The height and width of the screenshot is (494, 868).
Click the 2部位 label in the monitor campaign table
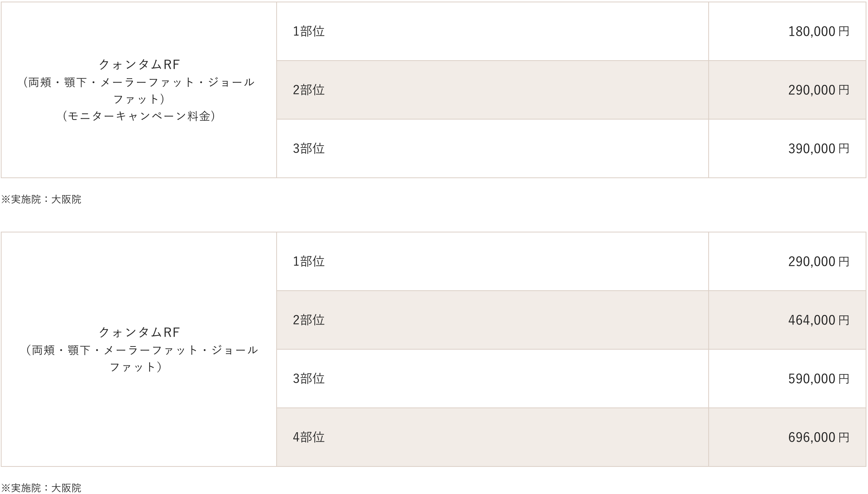coord(308,90)
